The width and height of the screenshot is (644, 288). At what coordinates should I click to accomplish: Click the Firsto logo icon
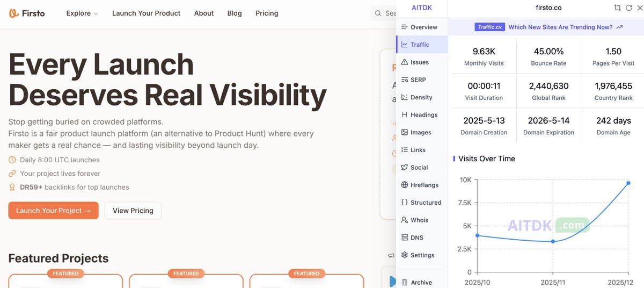click(x=14, y=13)
